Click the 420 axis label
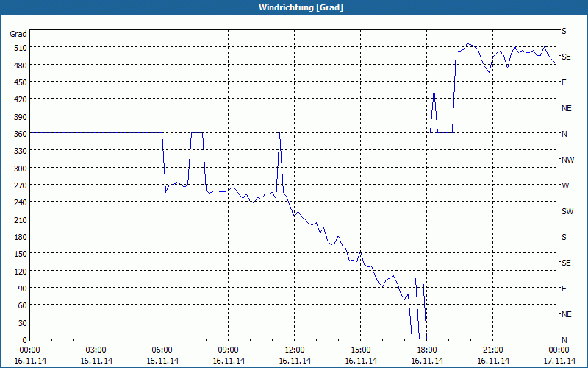Image resolution: width=588 pixels, height=368 pixels. pyautogui.click(x=21, y=99)
